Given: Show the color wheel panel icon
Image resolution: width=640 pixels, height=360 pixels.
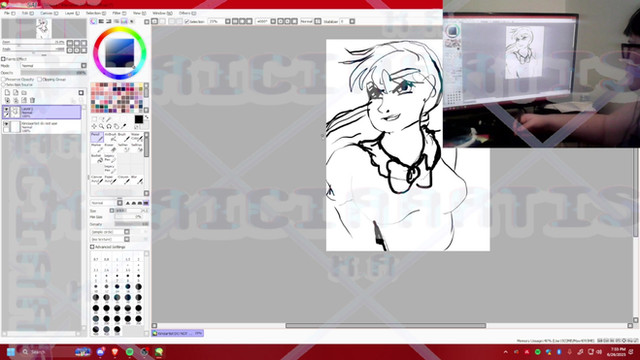Looking at the screenshot, I should 93,21.
